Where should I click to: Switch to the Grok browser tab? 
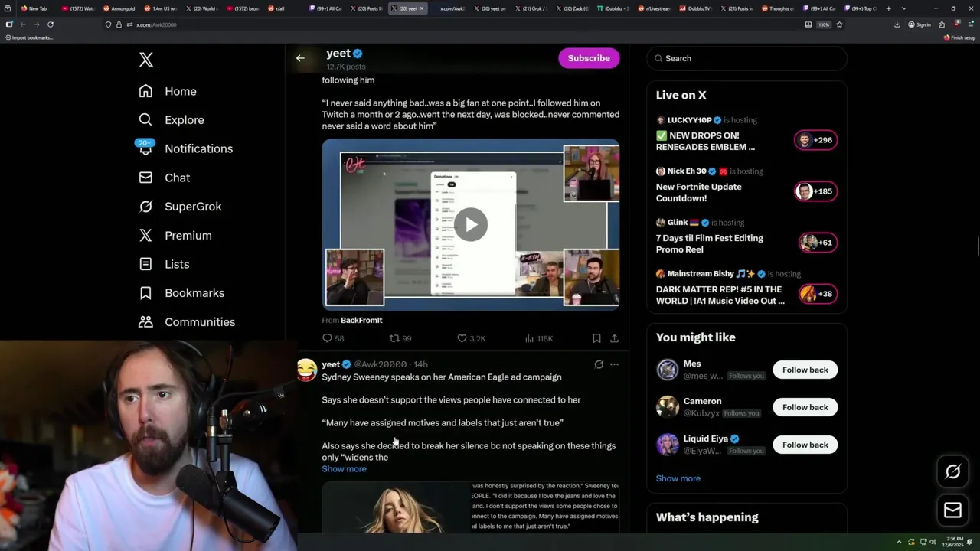(531, 8)
